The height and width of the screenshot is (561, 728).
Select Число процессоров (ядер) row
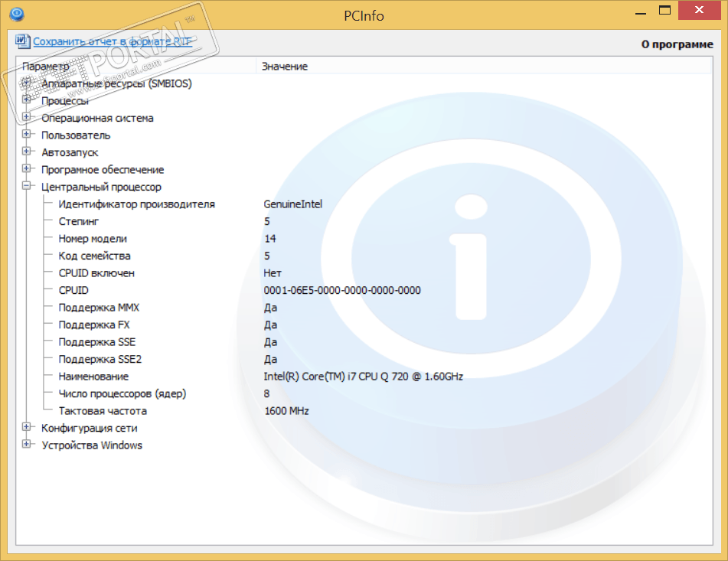[x=122, y=393]
